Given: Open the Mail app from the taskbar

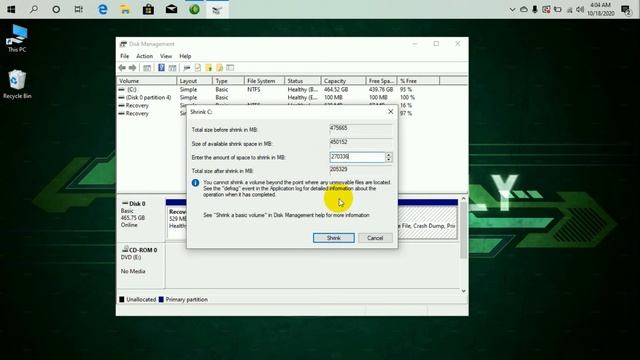Looking at the screenshot, I should pyautogui.click(x=171, y=9).
